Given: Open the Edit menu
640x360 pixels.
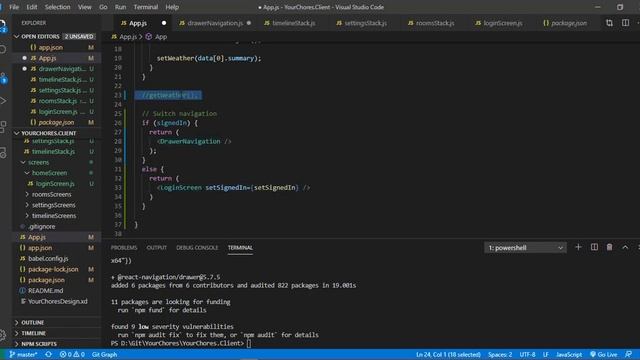Looking at the screenshot, I should point(32,7).
